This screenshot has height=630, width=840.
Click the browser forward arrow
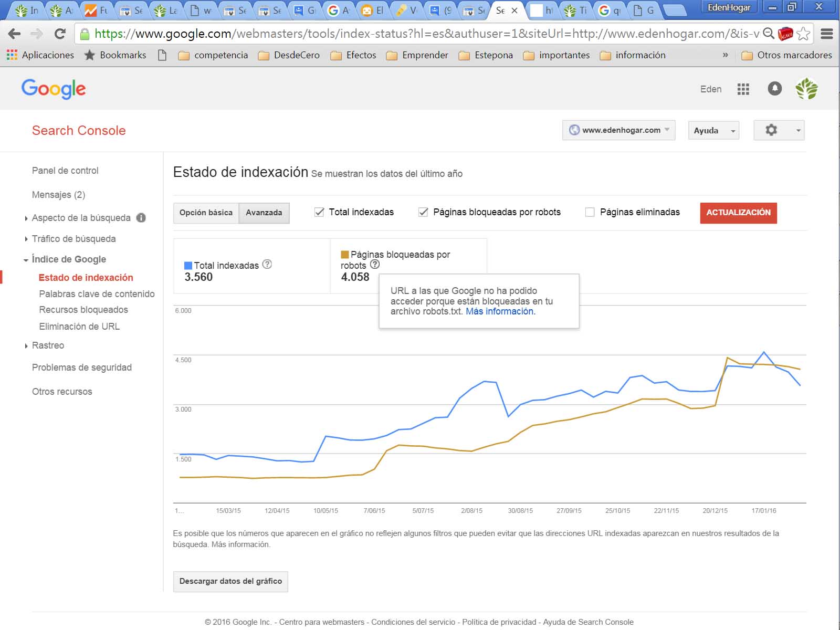tap(36, 34)
